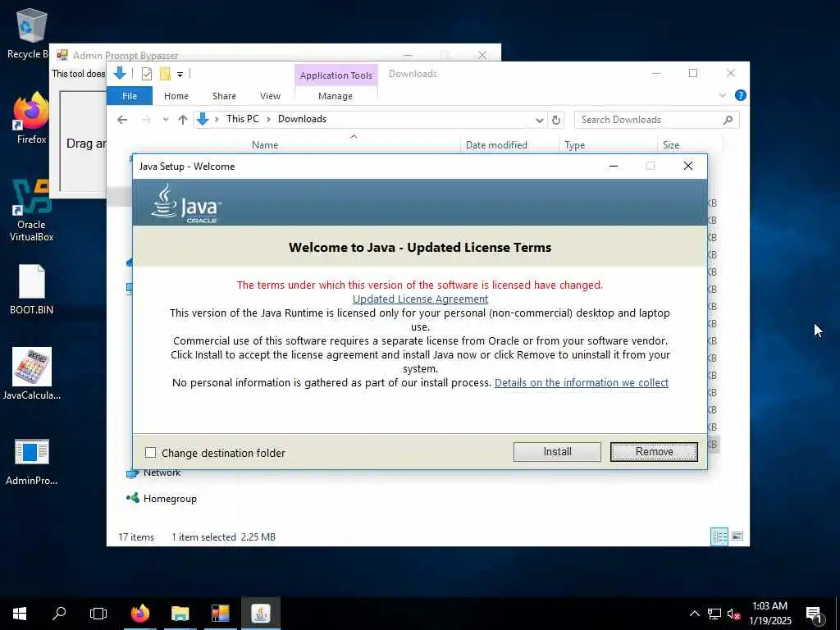Enable the Change destination folder checkbox
Viewport: 840px width, 630px height.
[151, 453]
